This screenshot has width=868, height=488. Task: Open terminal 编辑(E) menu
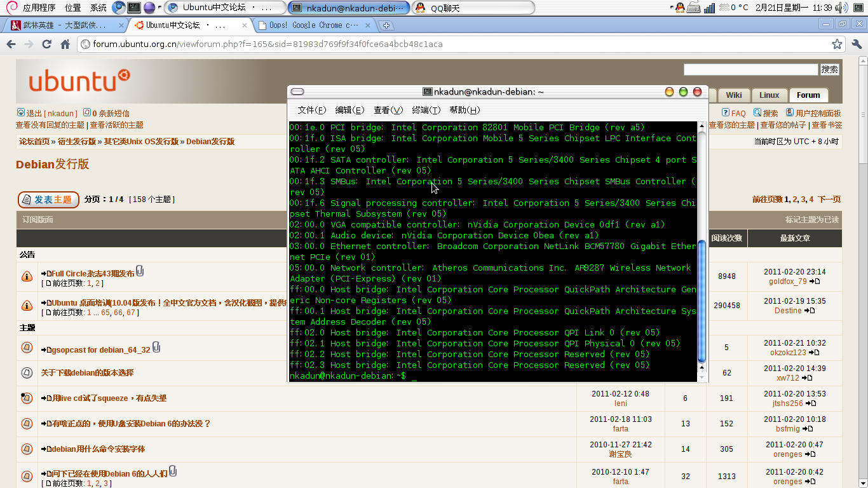[x=350, y=110]
